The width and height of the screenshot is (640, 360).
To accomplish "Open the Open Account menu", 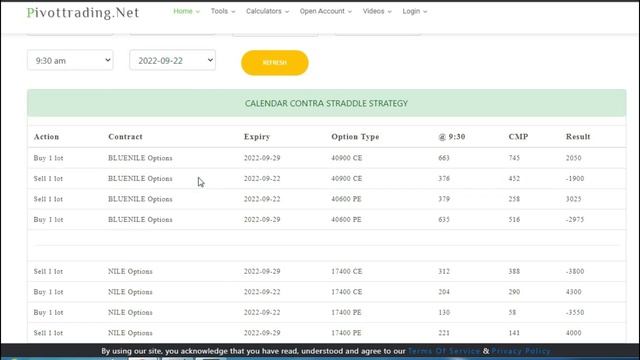I will pos(326,11).
